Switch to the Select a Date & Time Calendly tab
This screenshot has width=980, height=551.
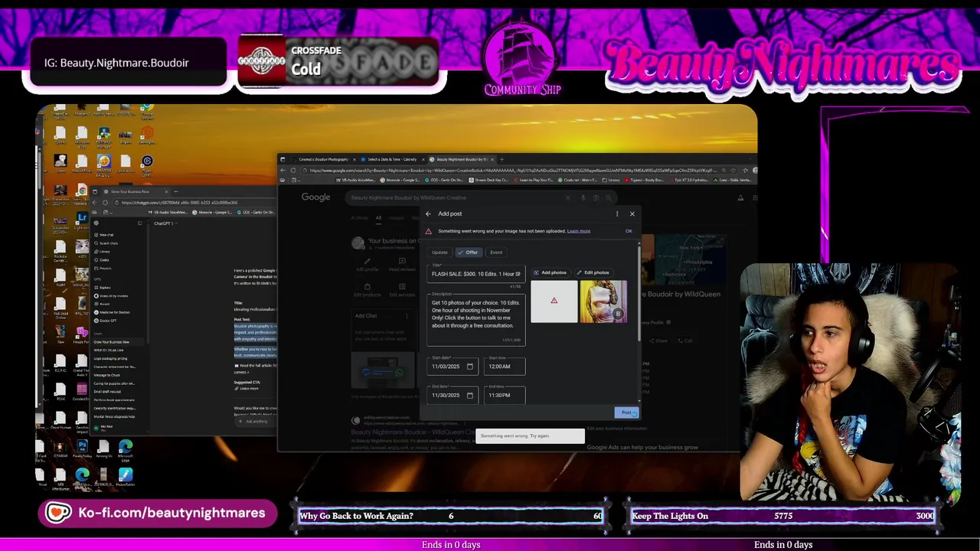point(391,159)
